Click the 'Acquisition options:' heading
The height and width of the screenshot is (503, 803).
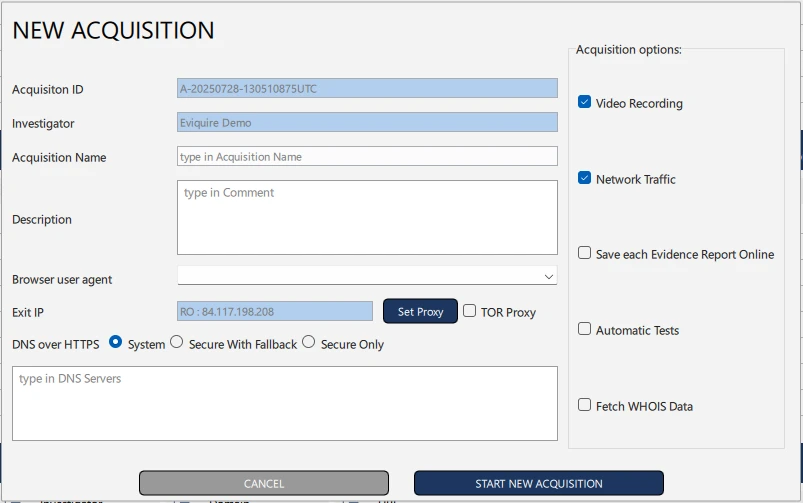pyautogui.click(x=629, y=50)
